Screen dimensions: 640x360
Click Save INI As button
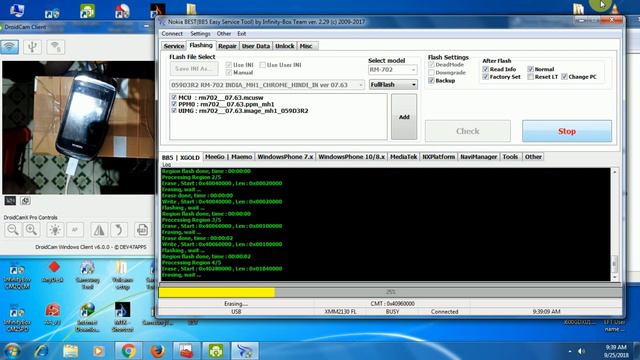194,69
